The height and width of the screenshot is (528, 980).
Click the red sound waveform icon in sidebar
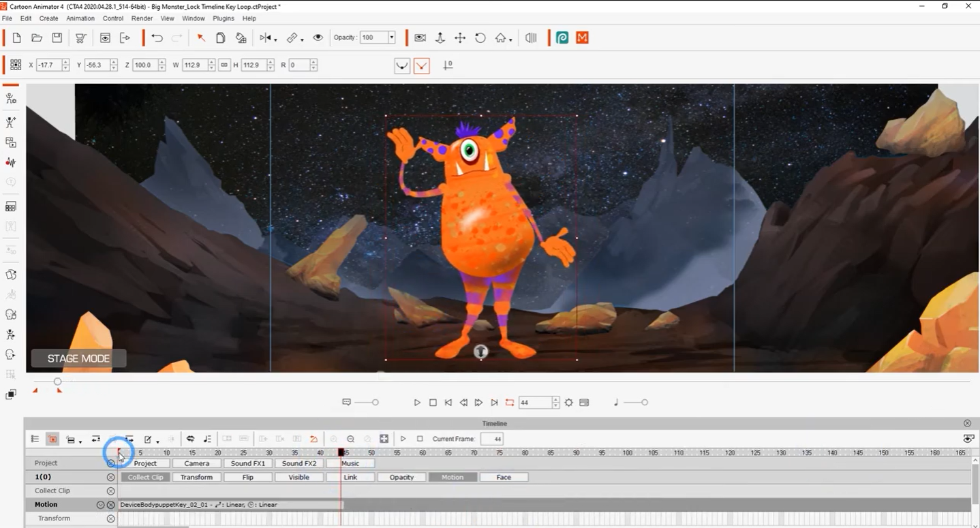pos(11,163)
